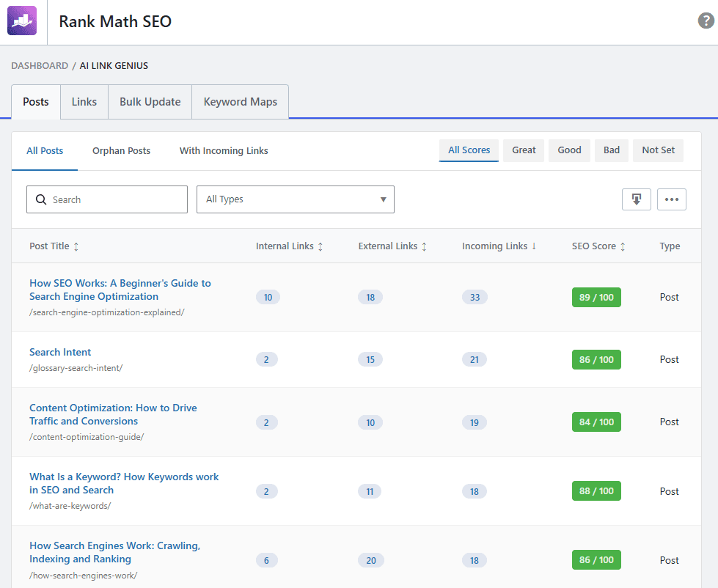Click external links count 15 for Search Intent
Screen dimensions: 718x588
pos(370,360)
